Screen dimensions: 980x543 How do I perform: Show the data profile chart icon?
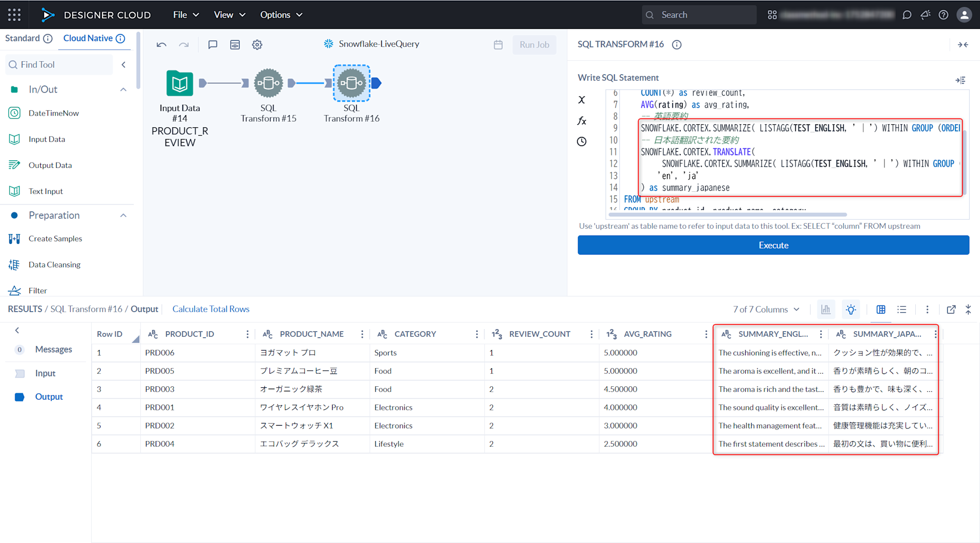[x=826, y=309]
